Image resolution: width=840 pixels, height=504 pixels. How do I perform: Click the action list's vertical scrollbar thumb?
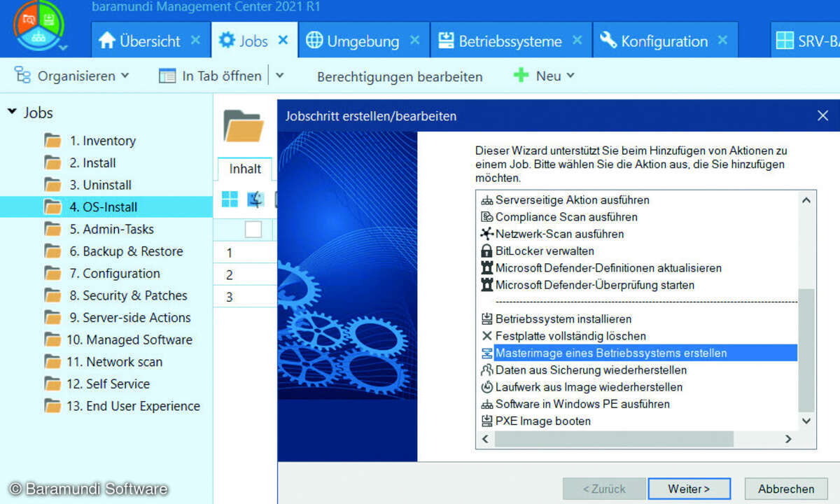click(806, 350)
